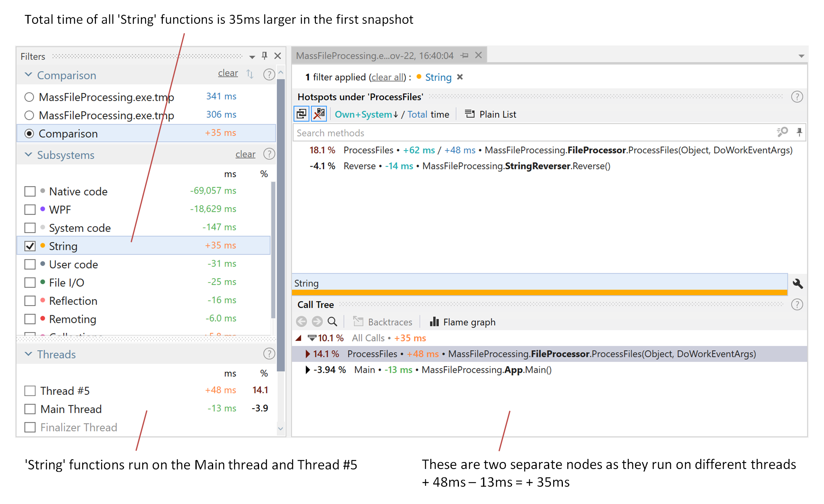Select the Plain List view icon
This screenshot has height=504, width=824.
tap(470, 114)
